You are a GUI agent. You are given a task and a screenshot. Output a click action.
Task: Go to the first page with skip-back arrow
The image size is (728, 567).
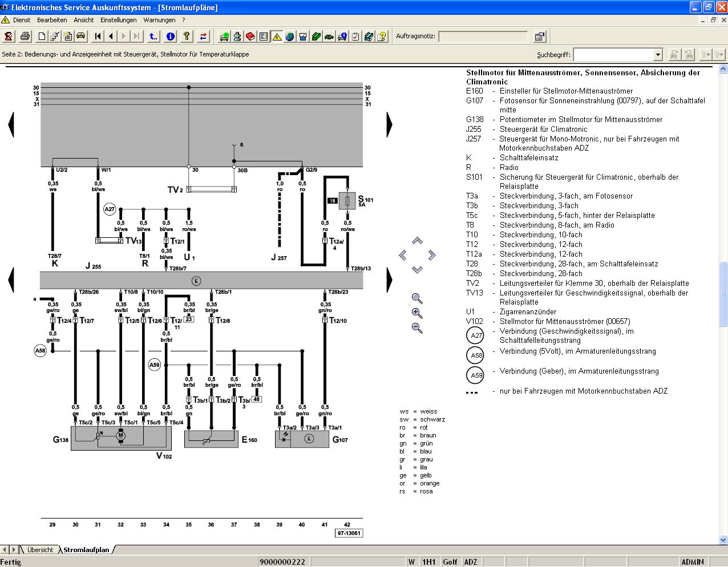tap(98, 37)
